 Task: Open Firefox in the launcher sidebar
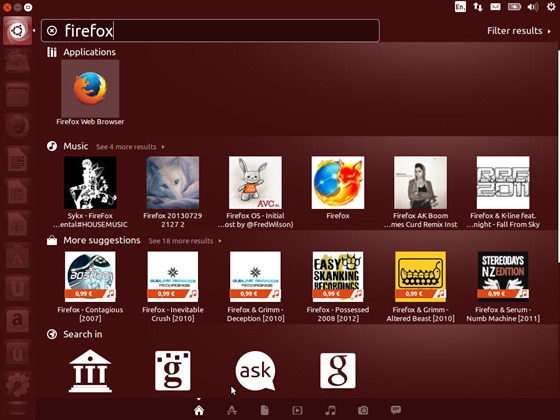(17, 127)
